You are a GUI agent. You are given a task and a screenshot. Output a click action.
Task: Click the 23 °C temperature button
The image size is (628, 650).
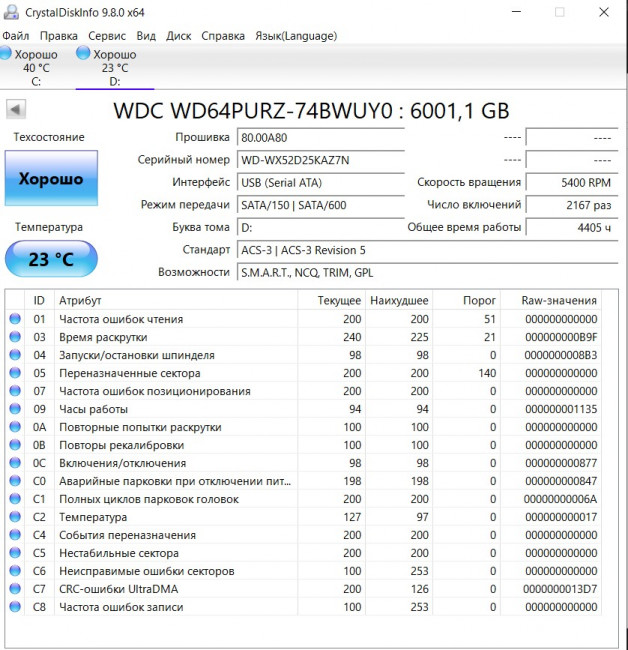click(x=51, y=259)
